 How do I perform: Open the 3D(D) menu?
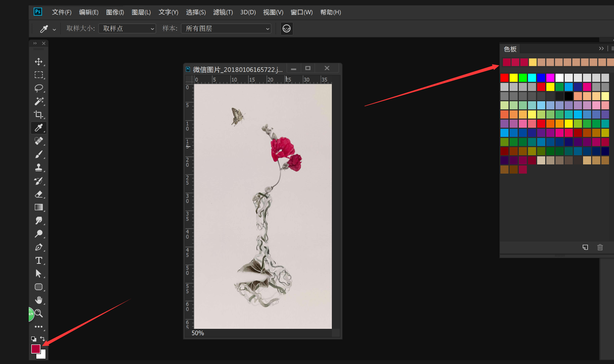click(248, 12)
